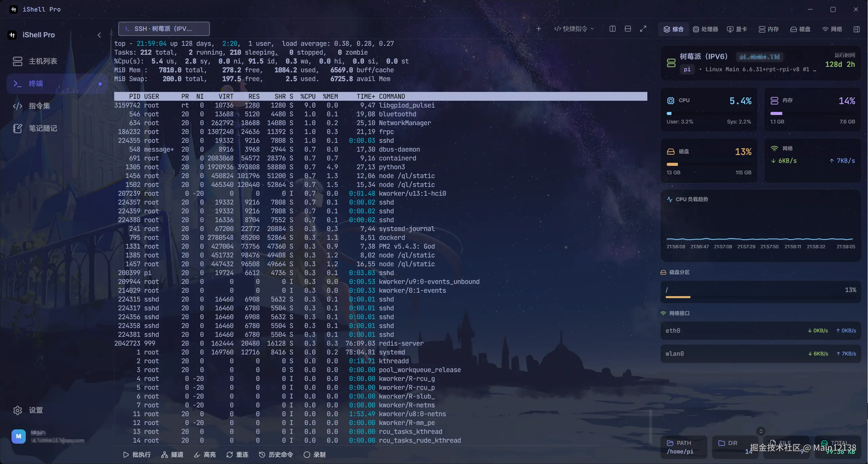Open the tunnel (隧道) tool
The image size is (868, 464).
coord(172,455)
